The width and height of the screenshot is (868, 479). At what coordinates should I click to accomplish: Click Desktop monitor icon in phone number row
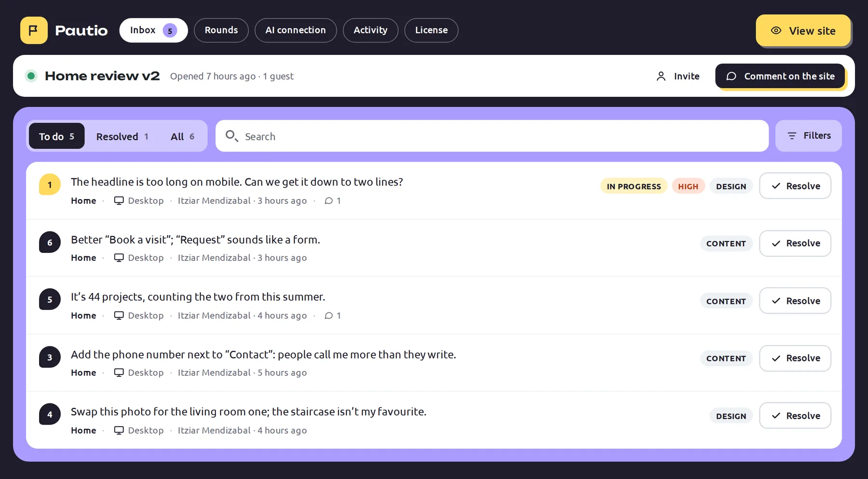pyautogui.click(x=119, y=373)
